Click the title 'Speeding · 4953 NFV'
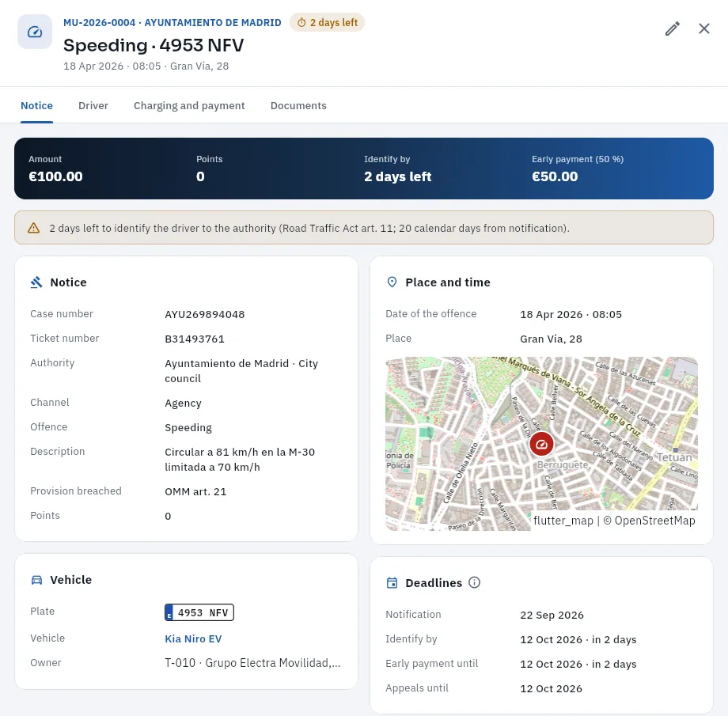This screenshot has width=728, height=716. pyautogui.click(x=154, y=46)
